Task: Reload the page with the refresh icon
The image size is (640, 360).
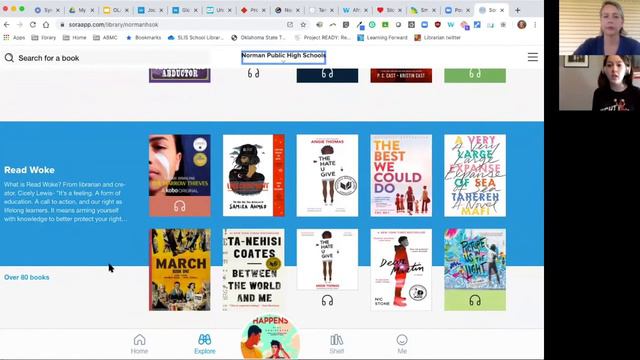Action: (33, 24)
